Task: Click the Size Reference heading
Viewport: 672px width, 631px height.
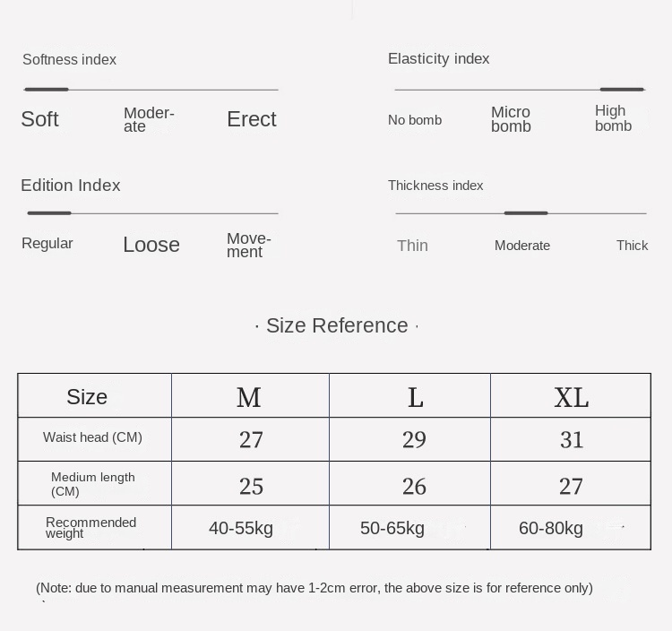Action: point(337,325)
